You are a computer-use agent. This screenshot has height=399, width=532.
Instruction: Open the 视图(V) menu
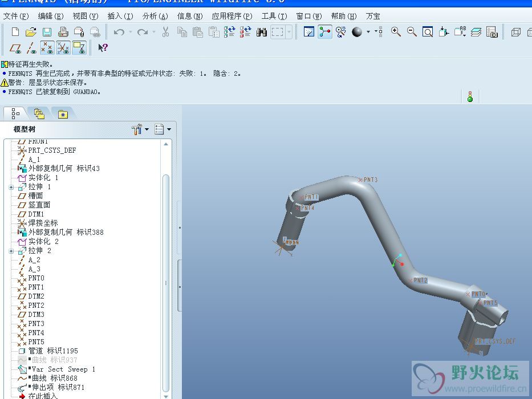(x=86, y=16)
